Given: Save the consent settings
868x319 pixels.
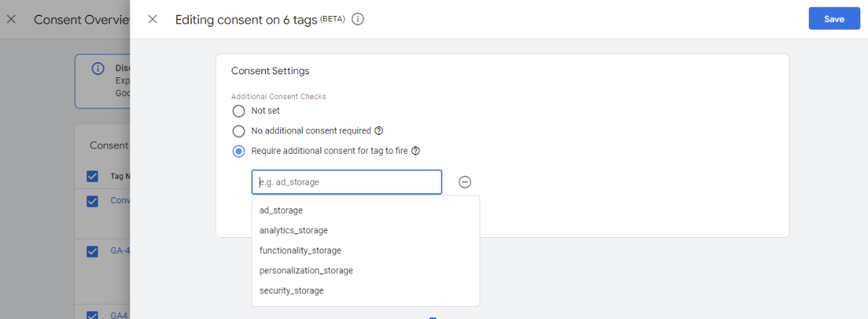Looking at the screenshot, I should click(x=834, y=19).
